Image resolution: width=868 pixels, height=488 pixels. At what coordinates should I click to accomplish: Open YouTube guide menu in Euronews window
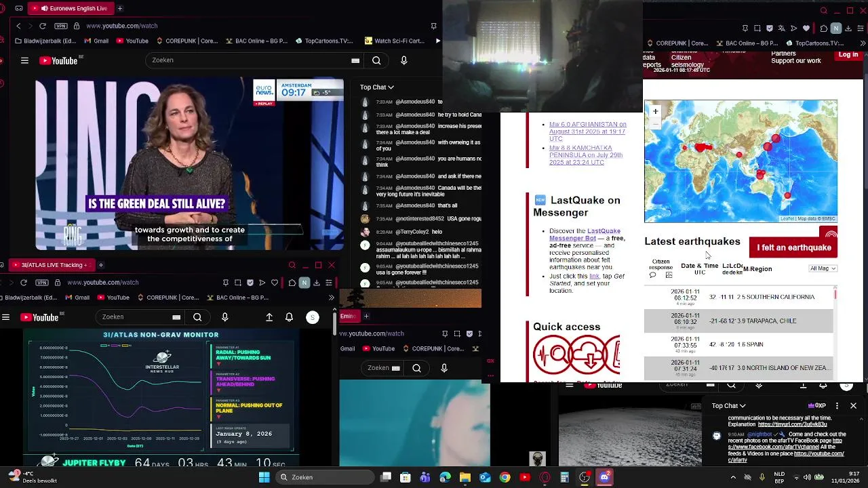pyautogui.click(x=24, y=60)
